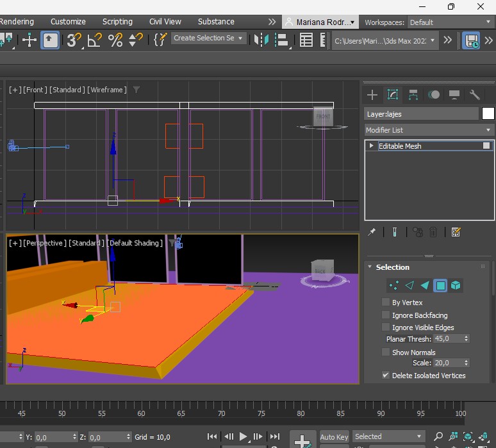Open the Modifier List dropdown
The width and height of the screenshot is (496, 448).
(428, 130)
